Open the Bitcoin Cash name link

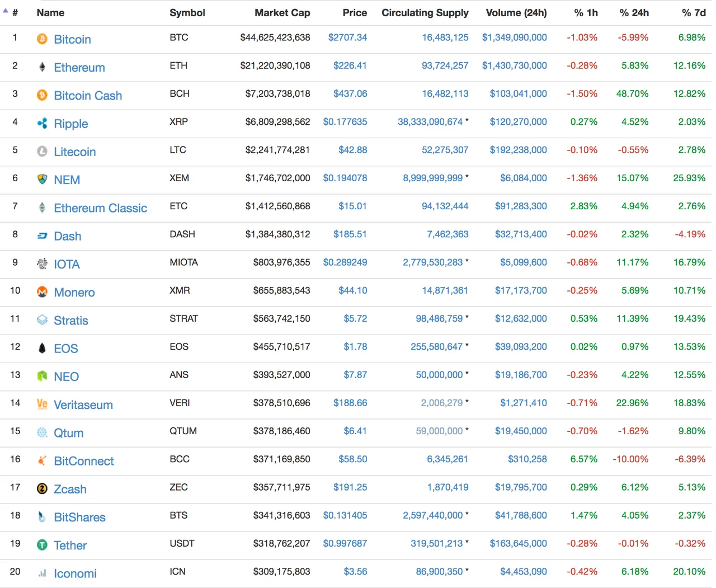88,95
